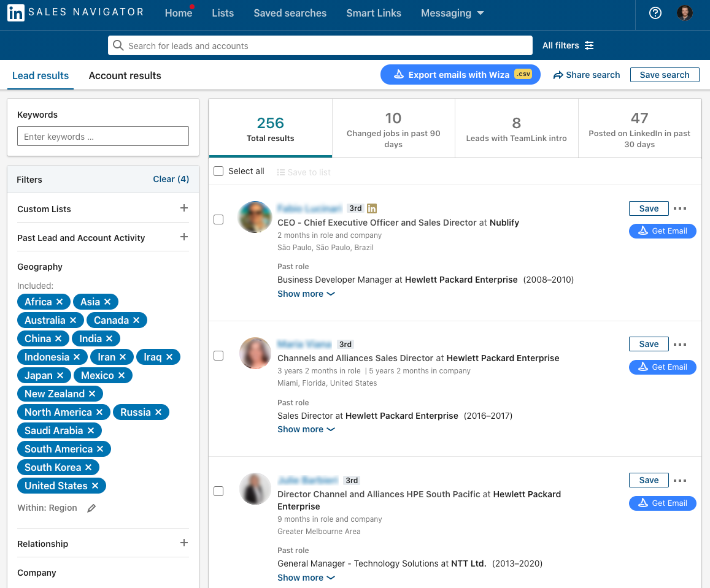The height and width of the screenshot is (588, 710).
Task: Remove the Indonesia geography filter
Action: pos(77,357)
